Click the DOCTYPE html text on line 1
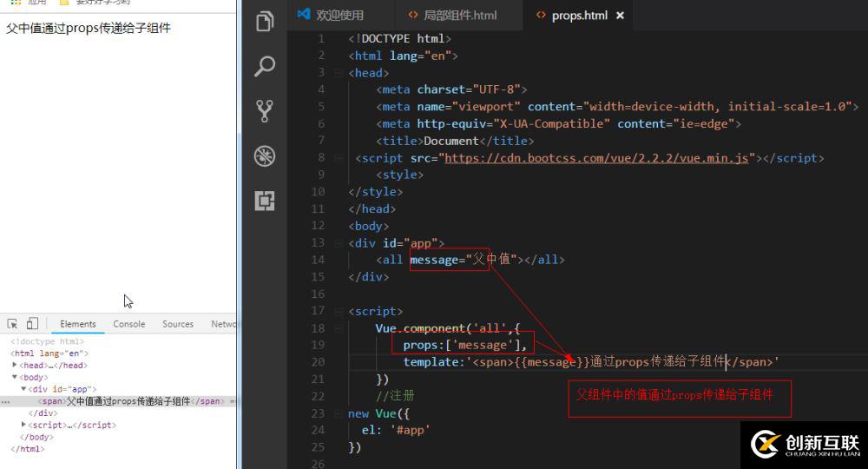 coord(399,39)
